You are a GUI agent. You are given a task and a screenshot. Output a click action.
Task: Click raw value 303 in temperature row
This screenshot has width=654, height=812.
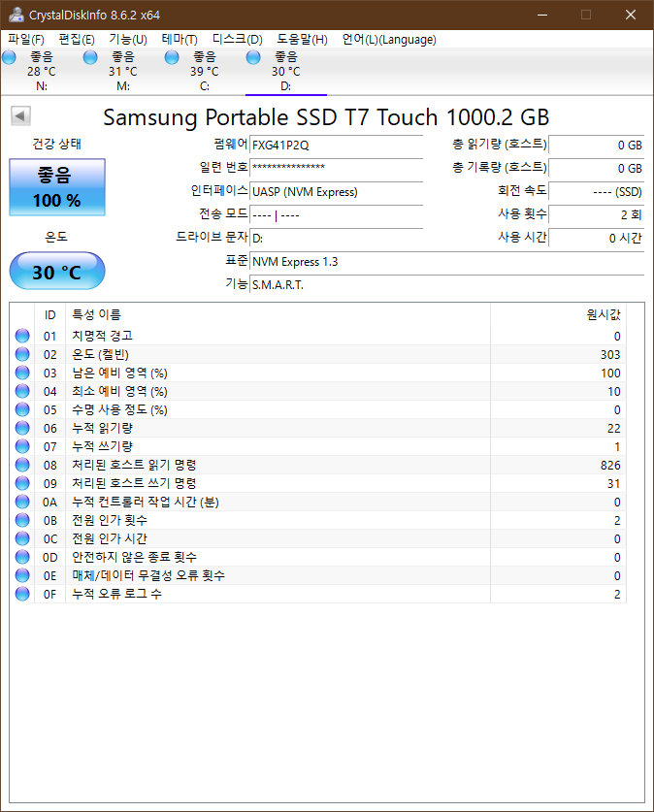click(610, 355)
